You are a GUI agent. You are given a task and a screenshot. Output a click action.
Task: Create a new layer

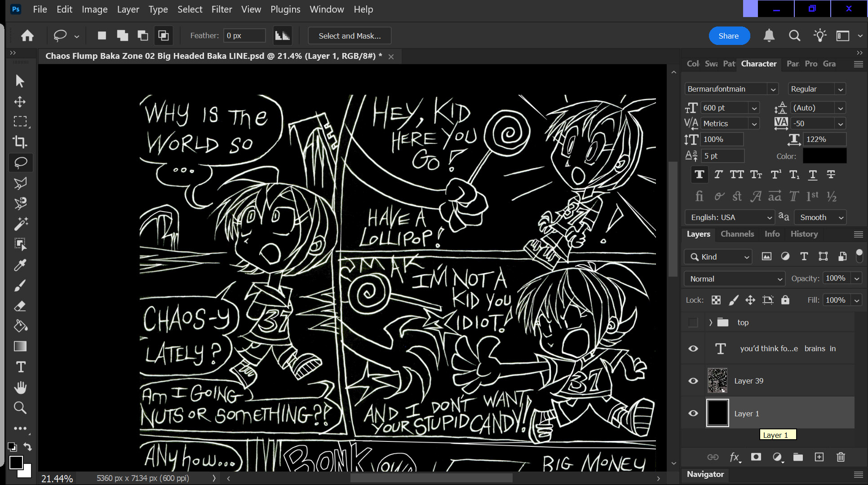[819, 457]
